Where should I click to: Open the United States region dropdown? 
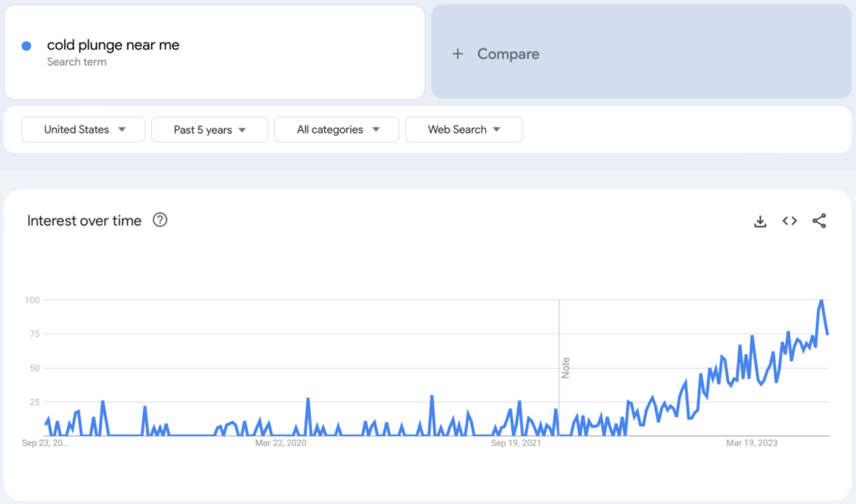[84, 130]
